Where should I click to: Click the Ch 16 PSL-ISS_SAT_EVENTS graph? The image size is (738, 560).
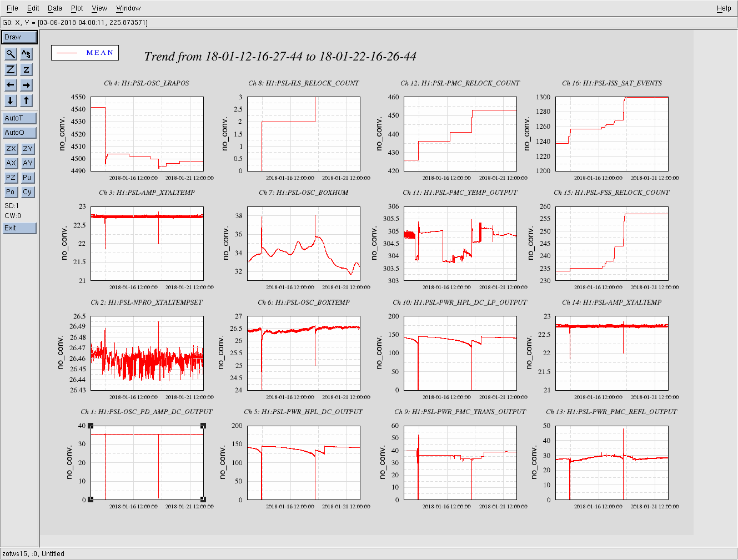click(612, 134)
